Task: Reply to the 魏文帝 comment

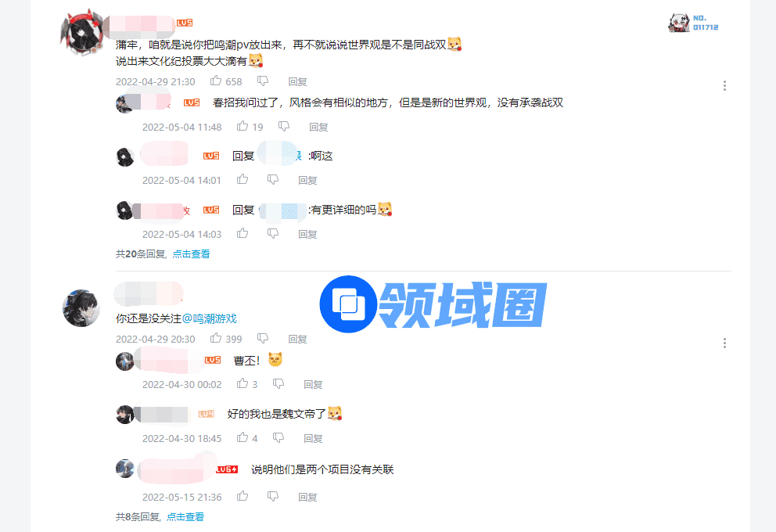Action: click(313, 438)
